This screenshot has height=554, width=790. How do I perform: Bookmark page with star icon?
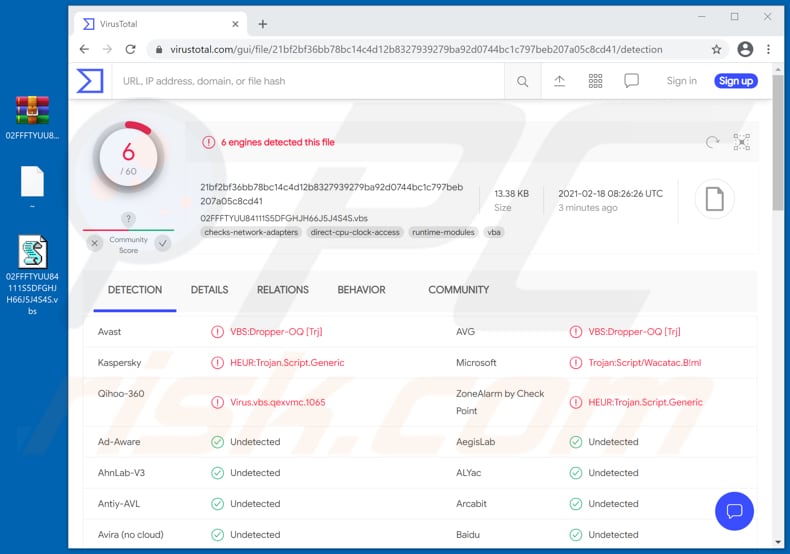coord(716,49)
